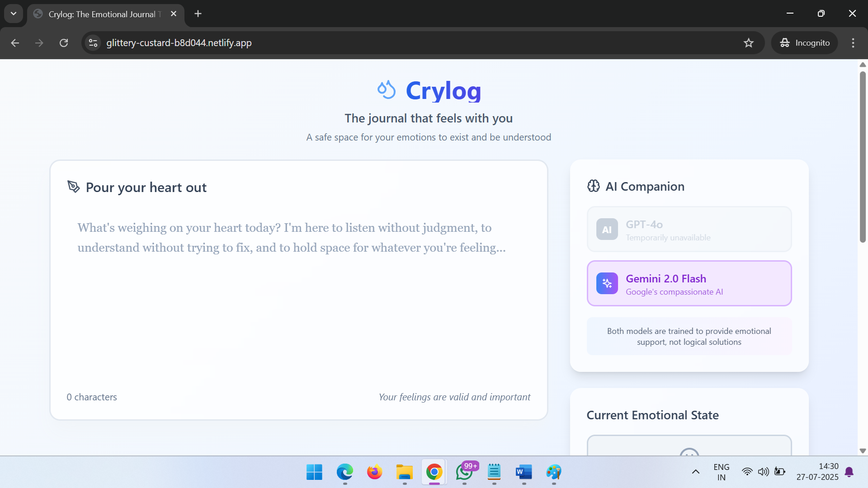Click the bookmark star icon in address bar
Image resolution: width=868 pixels, height=488 pixels.
[x=749, y=43]
